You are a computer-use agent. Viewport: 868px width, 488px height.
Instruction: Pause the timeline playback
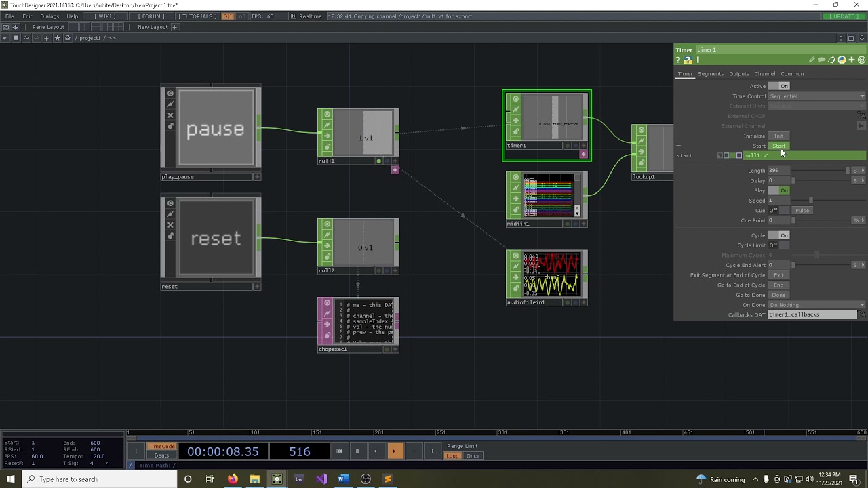pyautogui.click(x=357, y=451)
